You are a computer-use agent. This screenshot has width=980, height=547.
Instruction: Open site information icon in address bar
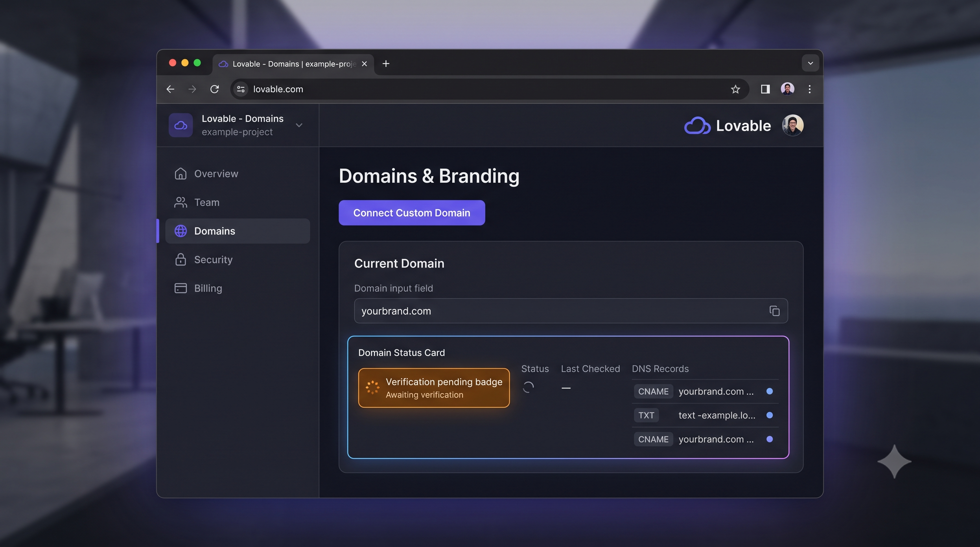pos(241,89)
